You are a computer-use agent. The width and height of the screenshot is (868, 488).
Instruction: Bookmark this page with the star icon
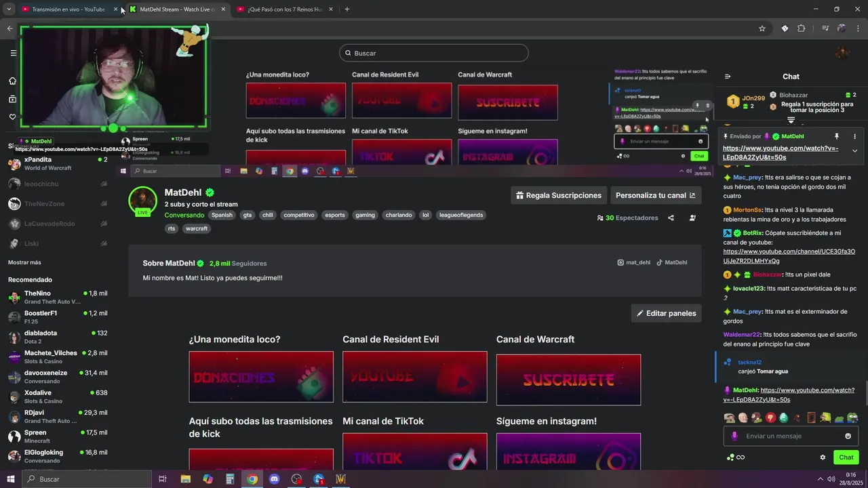(x=762, y=28)
